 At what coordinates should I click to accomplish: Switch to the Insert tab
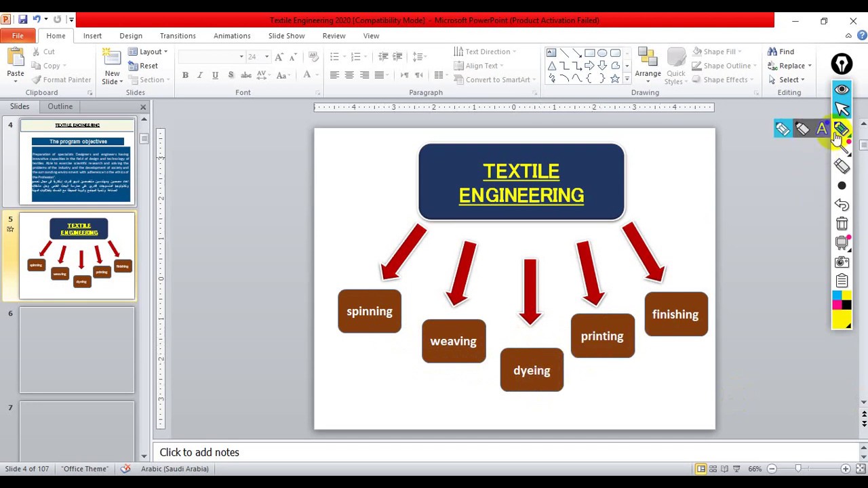click(92, 36)
